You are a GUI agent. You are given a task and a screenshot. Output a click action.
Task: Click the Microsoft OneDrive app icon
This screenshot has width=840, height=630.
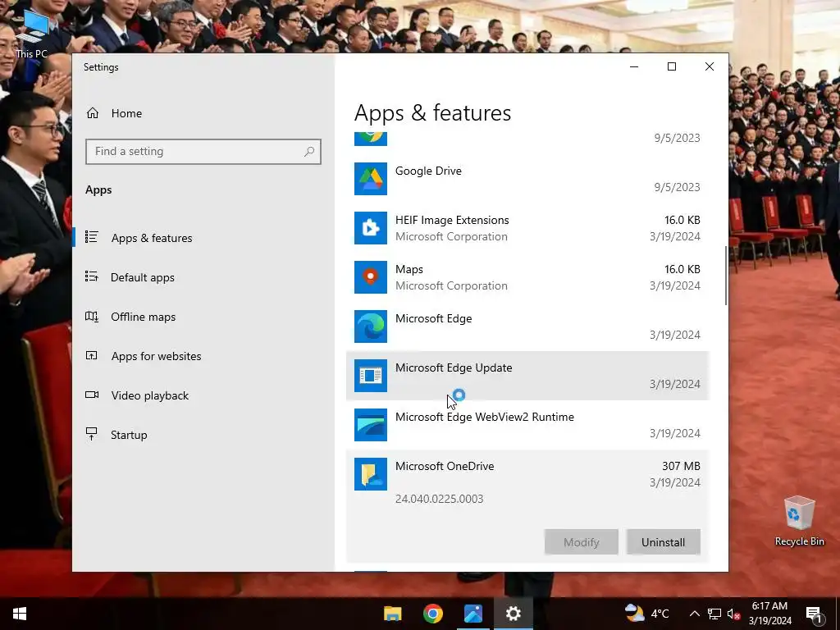(371, 474)
